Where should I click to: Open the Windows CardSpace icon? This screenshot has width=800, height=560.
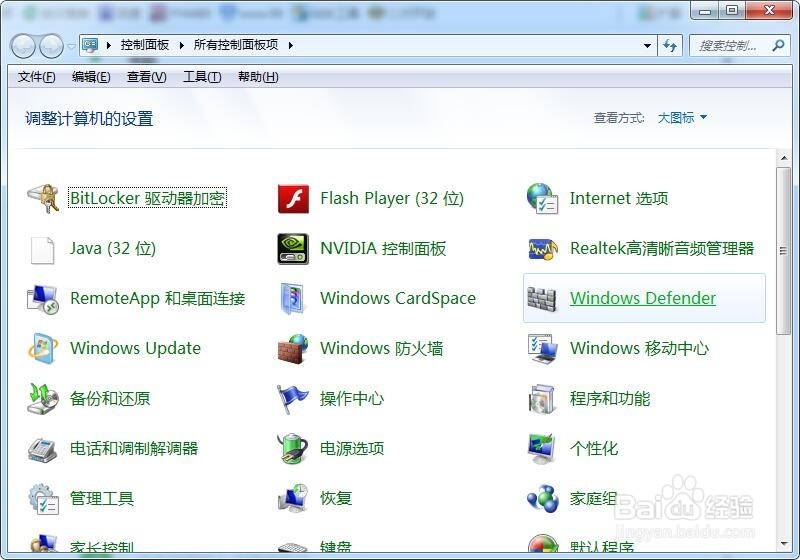[x=293, y=298]
